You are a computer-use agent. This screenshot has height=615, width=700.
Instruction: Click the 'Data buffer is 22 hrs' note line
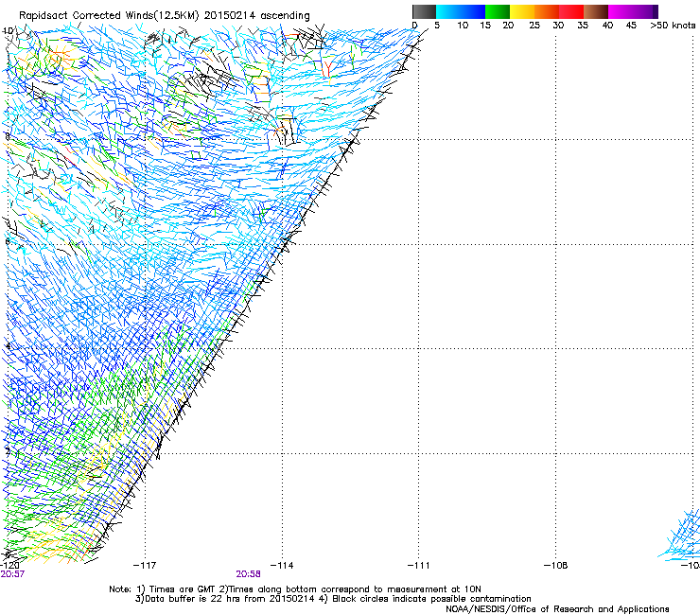tap(333, 599)
